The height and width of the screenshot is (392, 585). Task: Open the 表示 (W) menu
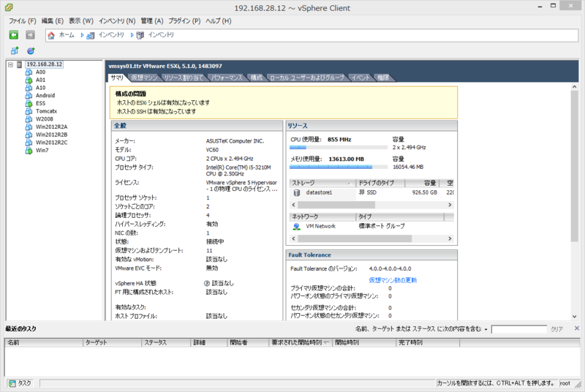pos(81,21)
